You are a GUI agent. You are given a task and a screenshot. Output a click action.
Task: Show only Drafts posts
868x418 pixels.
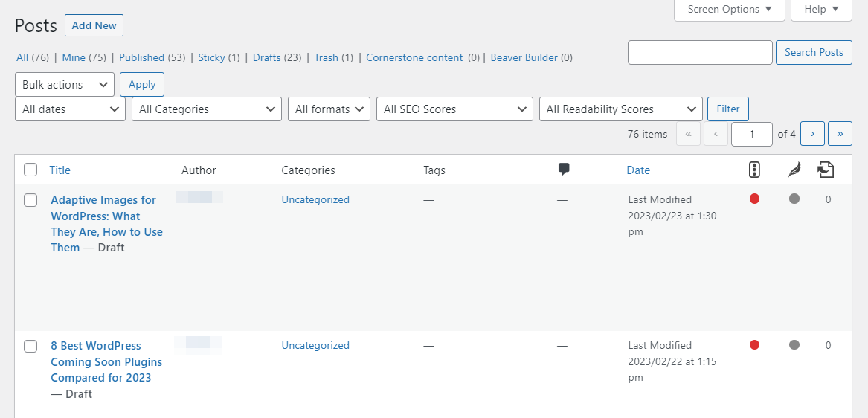click(266, 57)
